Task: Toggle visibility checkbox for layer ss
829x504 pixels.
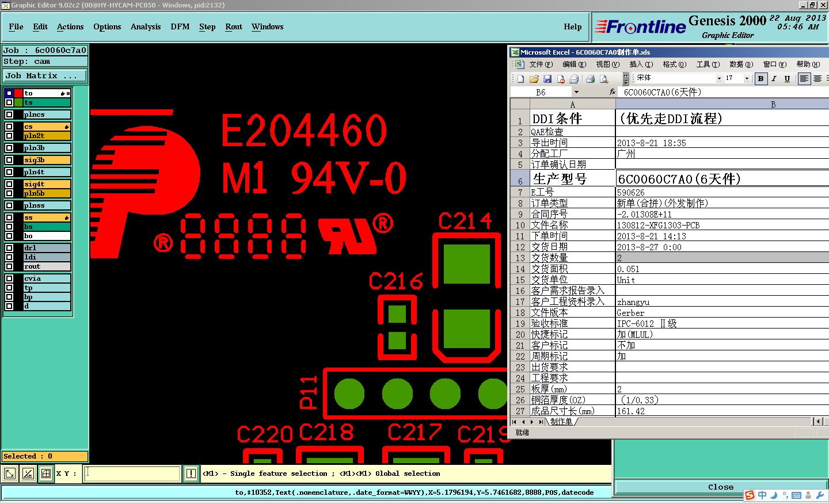Action: tap(9, 217)
